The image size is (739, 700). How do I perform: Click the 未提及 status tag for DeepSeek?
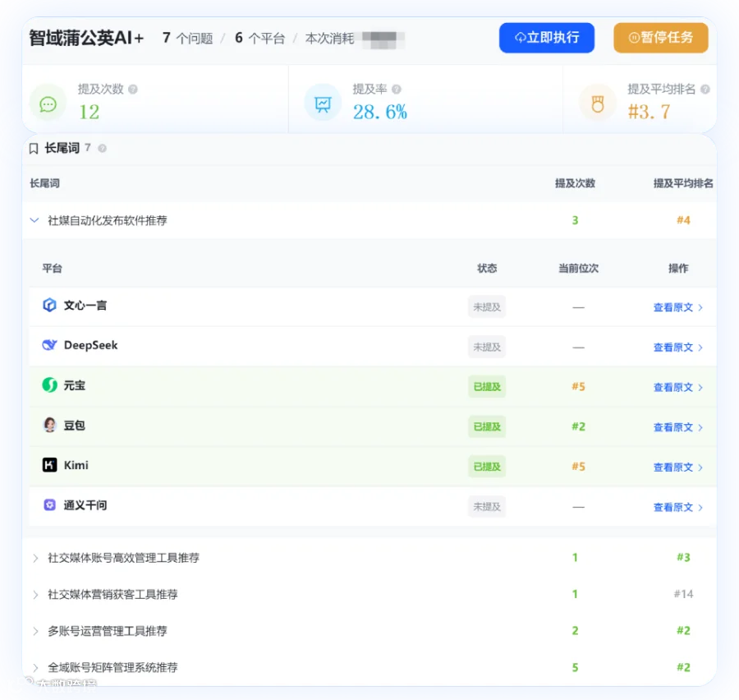[487, 348]
